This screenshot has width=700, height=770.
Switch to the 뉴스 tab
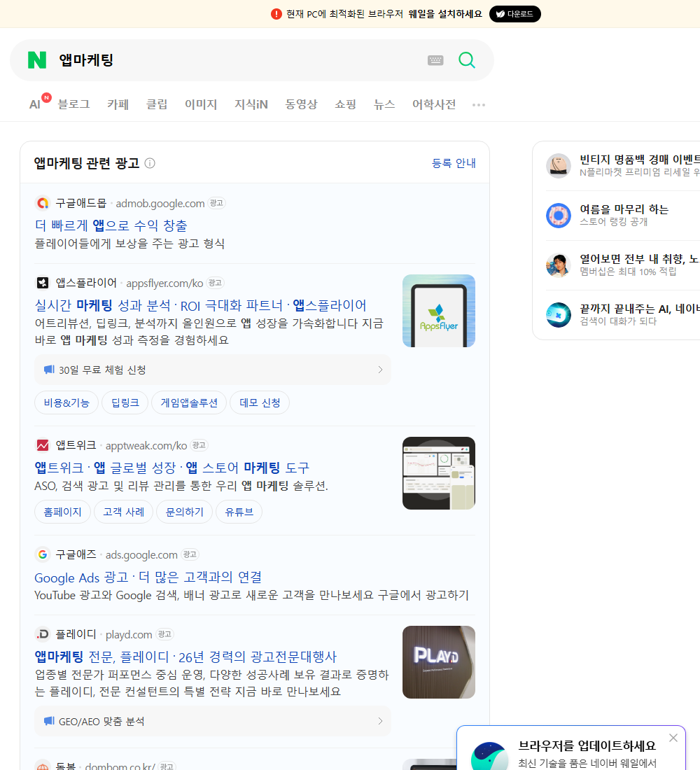pyautogui.click(x=384, y=104)
